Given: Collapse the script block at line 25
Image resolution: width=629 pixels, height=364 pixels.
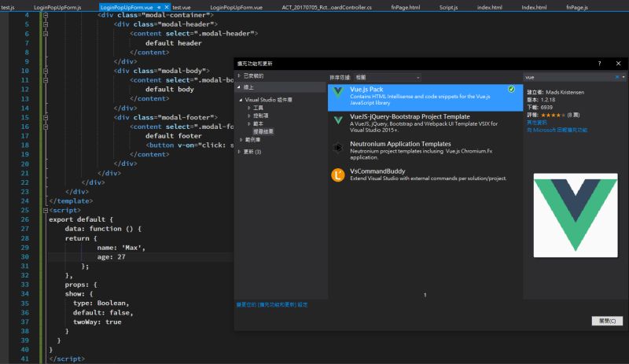Looking at the screenshot, I should point(46,210).
